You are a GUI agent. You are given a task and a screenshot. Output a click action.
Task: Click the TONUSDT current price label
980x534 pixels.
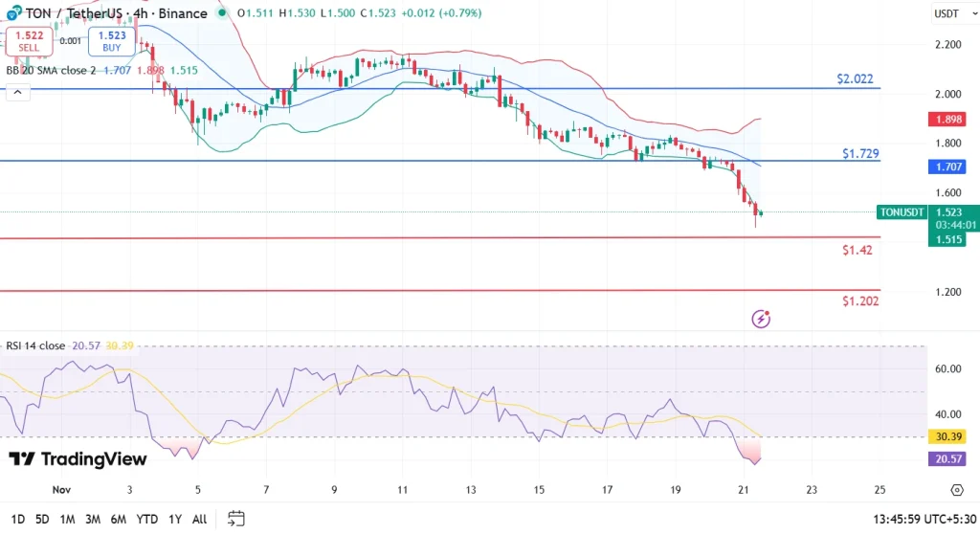point(902,212)
